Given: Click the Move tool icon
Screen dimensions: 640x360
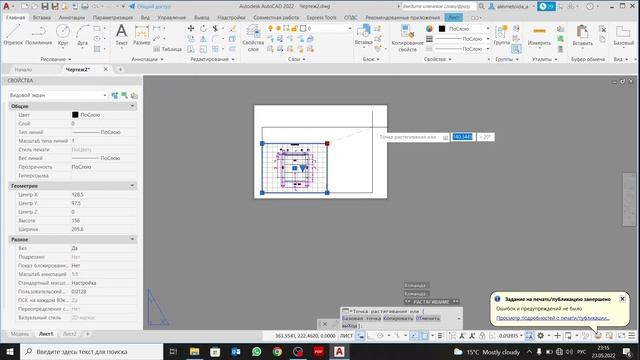Looking at the screenshot, I should click(191, 29).
